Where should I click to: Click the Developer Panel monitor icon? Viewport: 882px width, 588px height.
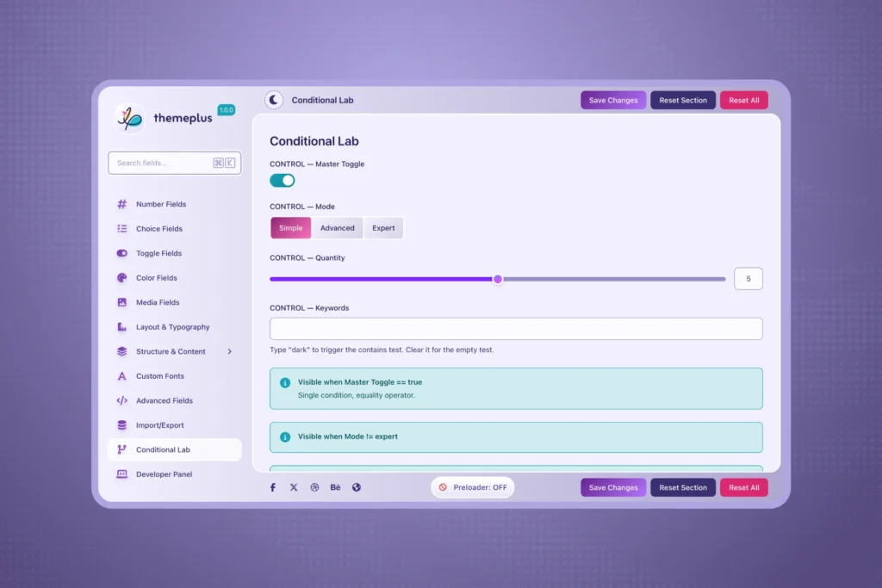point(122,473)
